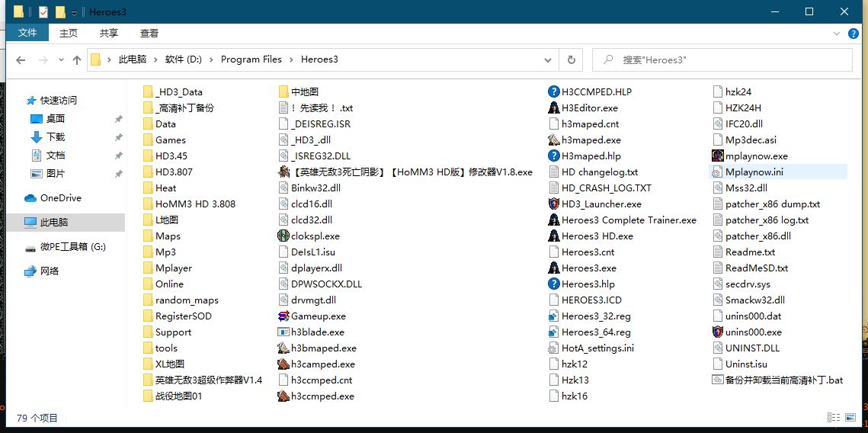This screenshot has width=868, height=433.
Task: Open the HD3_Launcher.exe application
Action: coord(601,204)
